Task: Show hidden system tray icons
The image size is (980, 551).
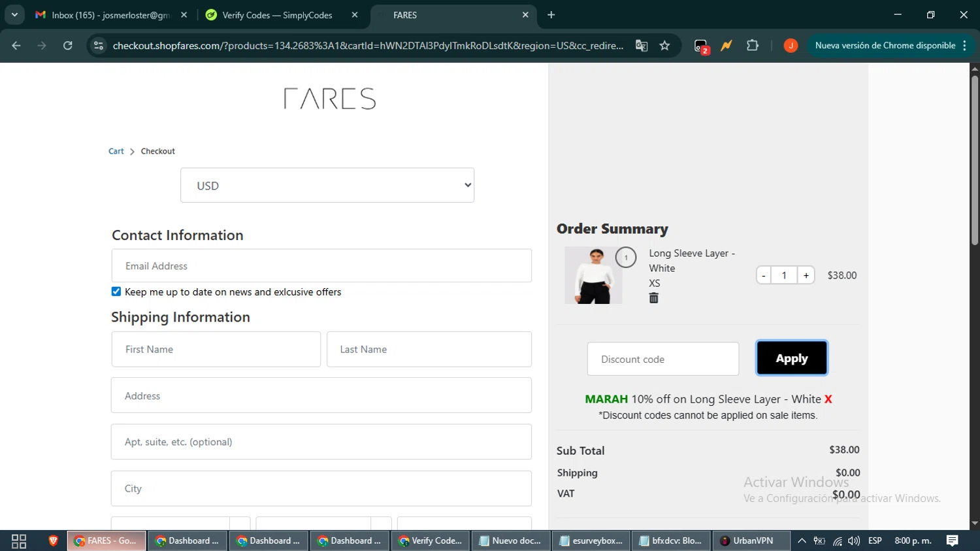Action: point(802,541)
